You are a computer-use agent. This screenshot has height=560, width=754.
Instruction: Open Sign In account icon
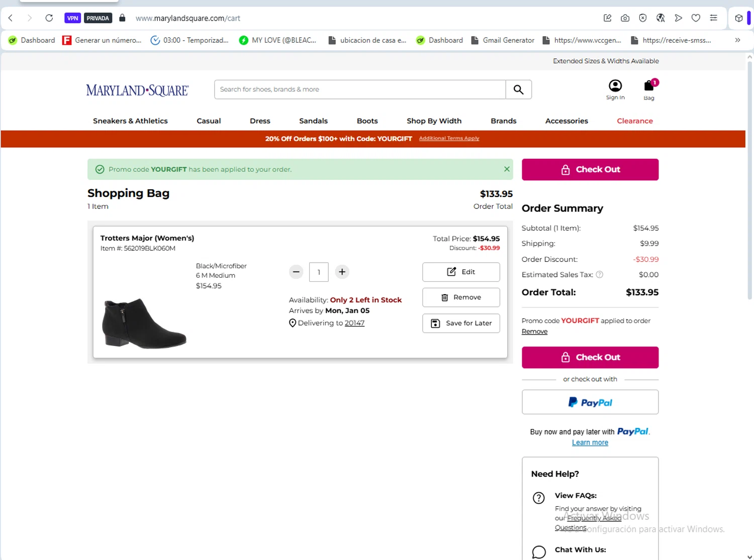(615, 90)
